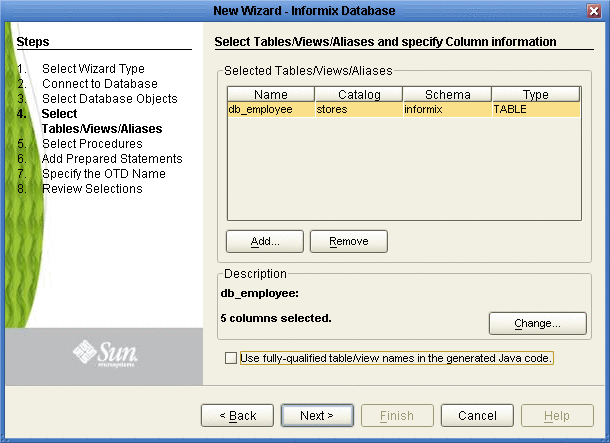This screenshot has width=610, height=443.
Task: Click the Type column header
Action: pyautogui.click(x=536, y=95)
